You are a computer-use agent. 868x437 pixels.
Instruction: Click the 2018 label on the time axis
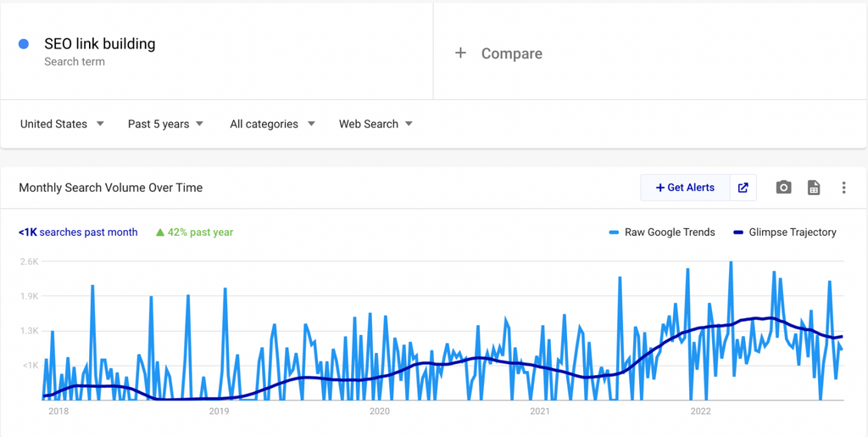58,412
